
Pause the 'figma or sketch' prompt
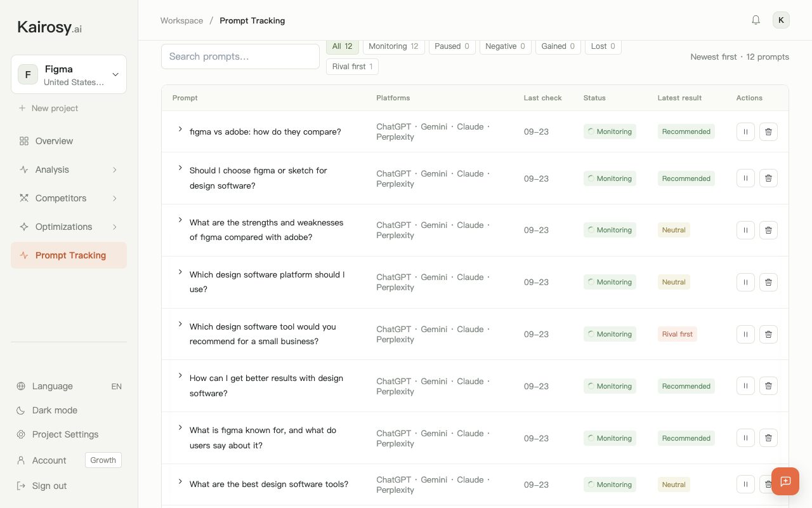pos(745,178)
